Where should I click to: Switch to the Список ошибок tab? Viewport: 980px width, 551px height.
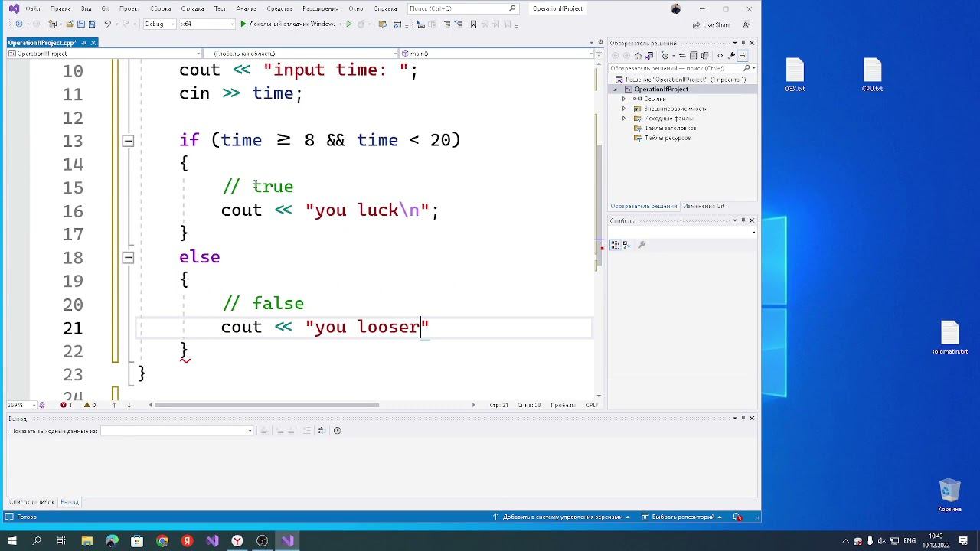click(x=32, y=502)
